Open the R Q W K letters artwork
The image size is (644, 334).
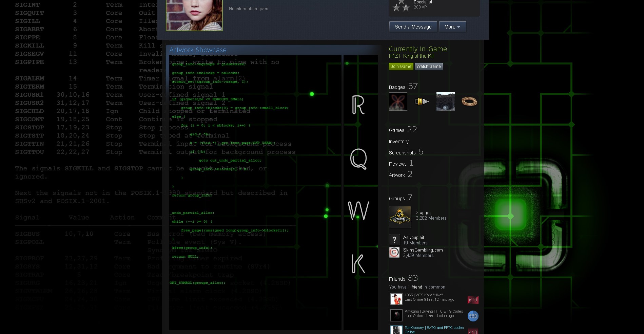(361, 192)
